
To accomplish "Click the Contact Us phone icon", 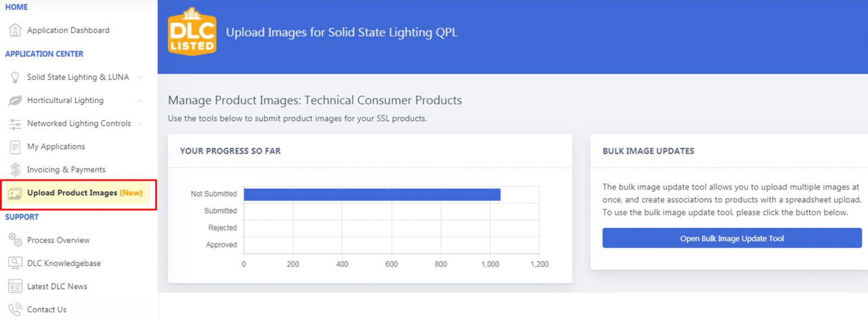I will coord(15,310).
